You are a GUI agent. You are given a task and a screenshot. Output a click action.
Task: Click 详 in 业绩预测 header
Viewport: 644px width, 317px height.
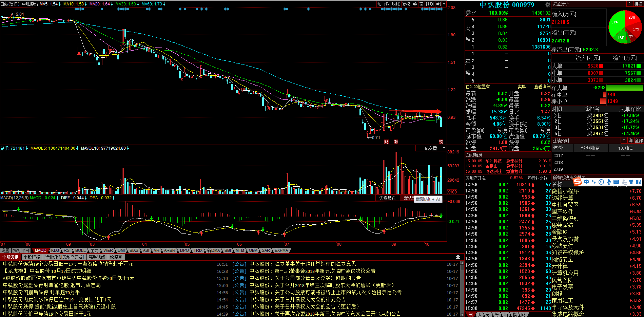[630, 141]
